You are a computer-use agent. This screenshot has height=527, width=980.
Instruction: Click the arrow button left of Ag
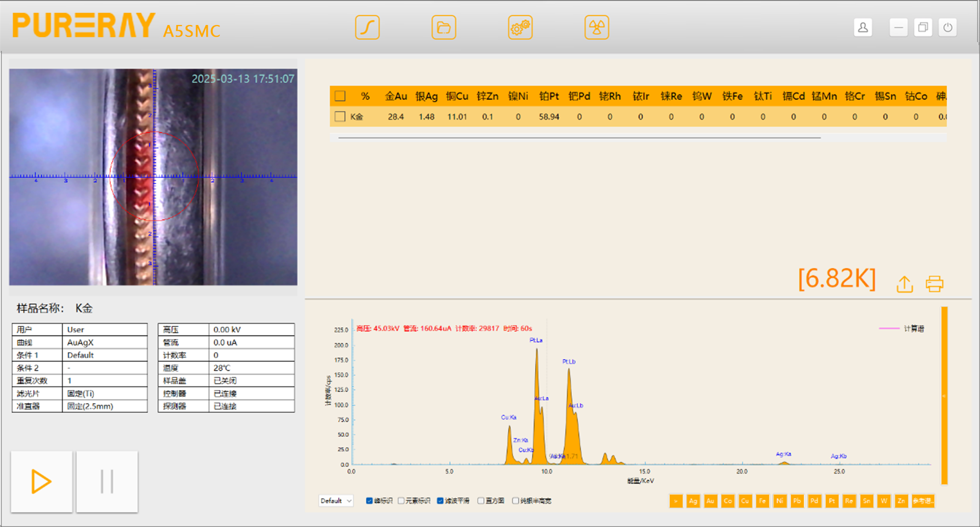pos(676,501)
